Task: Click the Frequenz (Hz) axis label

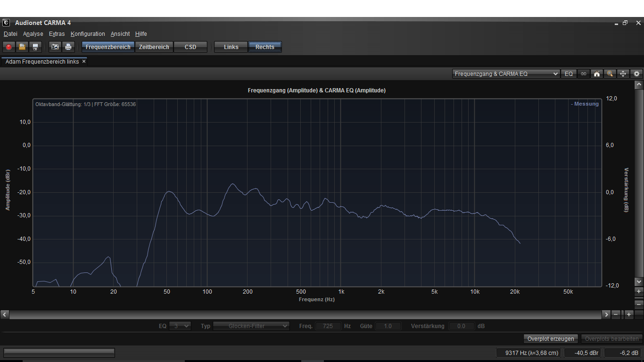Action: tap(317, 299)
